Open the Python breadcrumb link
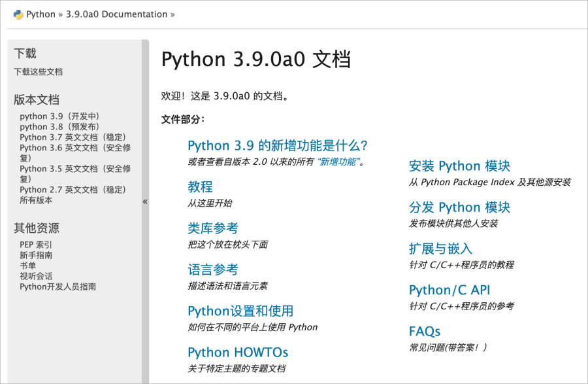 coord(41,14)
